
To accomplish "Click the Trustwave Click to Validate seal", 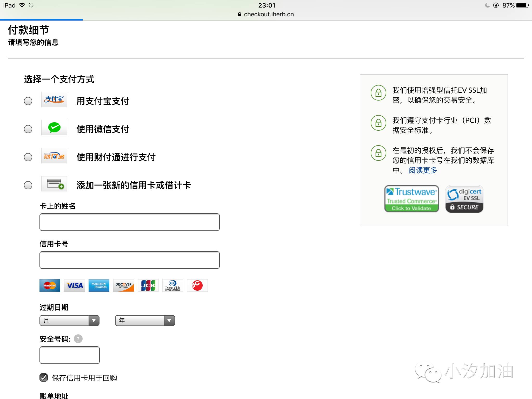I will [x=411, y=199].
